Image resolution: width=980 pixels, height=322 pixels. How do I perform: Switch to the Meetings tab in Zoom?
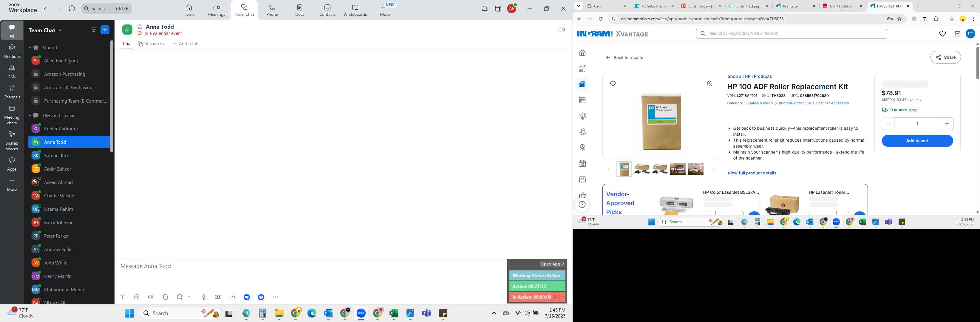[217, 10]
